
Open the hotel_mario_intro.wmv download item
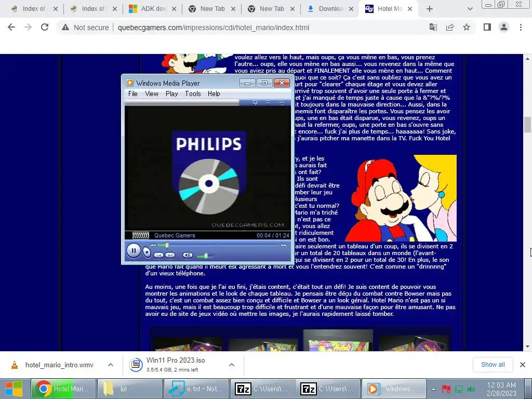point(52,365)
